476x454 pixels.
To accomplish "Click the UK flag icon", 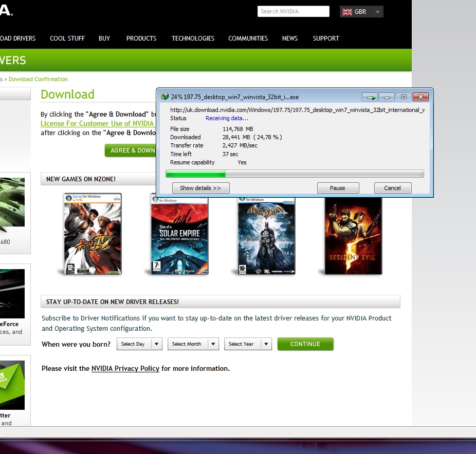I will pos(347,12).
